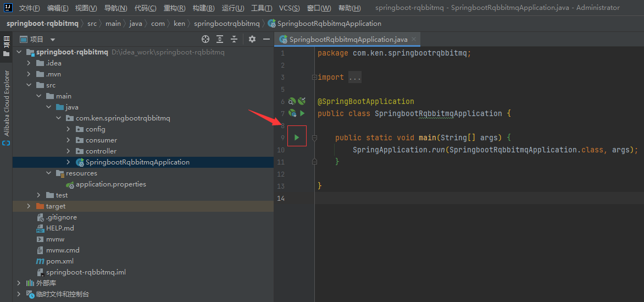The image size is (644, 302).
Task: Open the project view dropdown arrow
Action: (53, 40)
